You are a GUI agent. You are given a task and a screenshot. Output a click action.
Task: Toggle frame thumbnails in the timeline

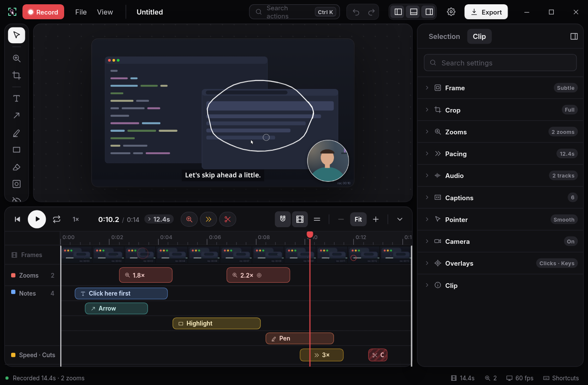click(x=300, y=219)
